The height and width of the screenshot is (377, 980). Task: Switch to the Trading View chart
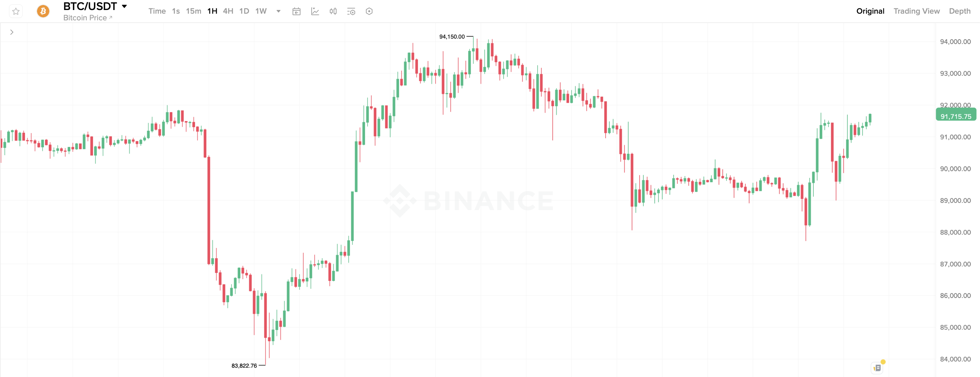[916, 11]
